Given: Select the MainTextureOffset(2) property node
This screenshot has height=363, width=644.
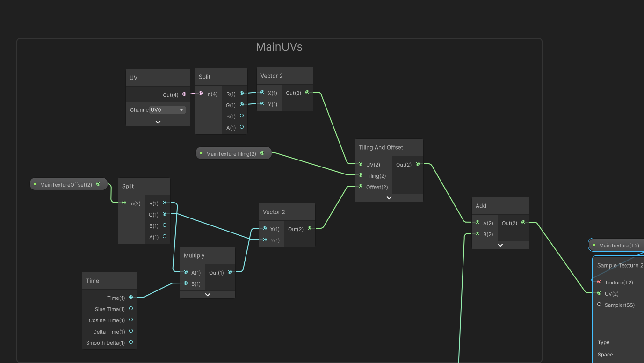Looking at the screenshot, I should pyautogui.click(x=66, y=184).
